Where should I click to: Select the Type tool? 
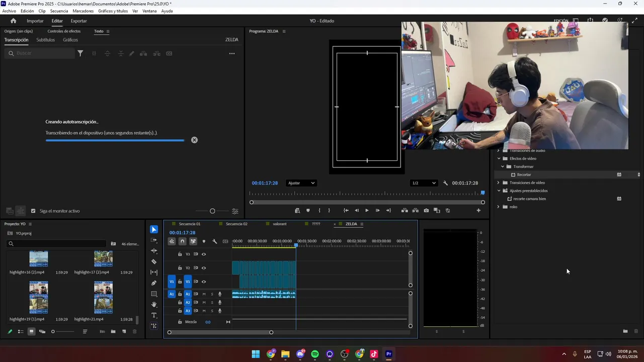[154, 315]
